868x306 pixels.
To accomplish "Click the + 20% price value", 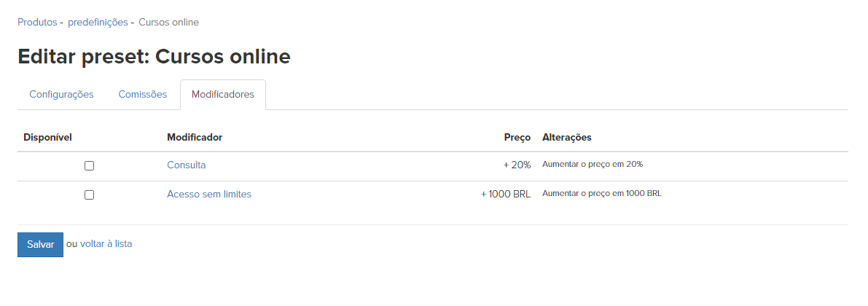I will 517,165.
